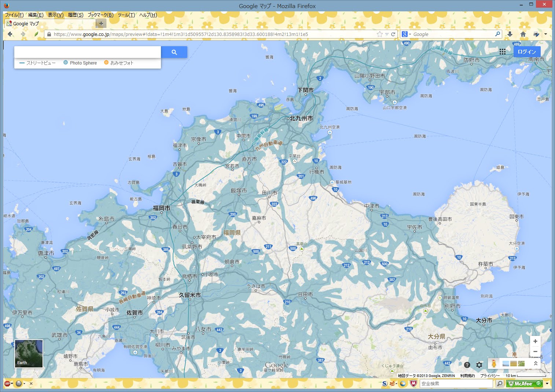The width and height of the screenshot is (555, 392).
Task: Open the ヘルプ menu
Action: [148, 15]
